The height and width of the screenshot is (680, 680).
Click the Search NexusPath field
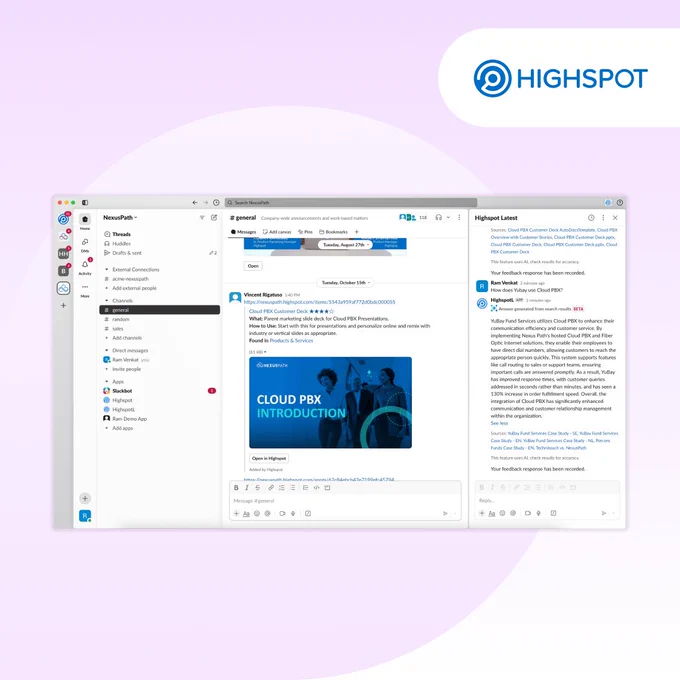pos(351,203)
